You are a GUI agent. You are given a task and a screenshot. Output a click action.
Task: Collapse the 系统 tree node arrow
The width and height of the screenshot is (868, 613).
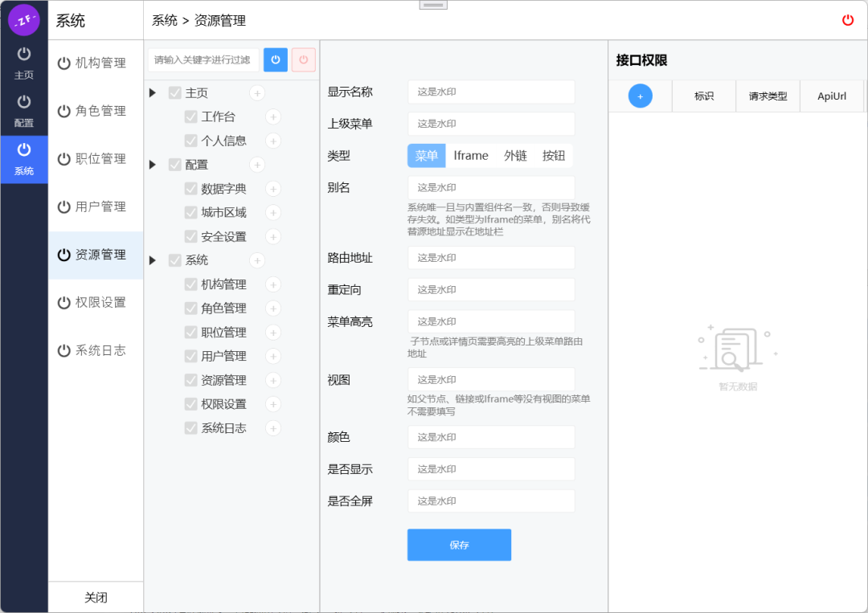pyautogui.click(x=153, y=260)
